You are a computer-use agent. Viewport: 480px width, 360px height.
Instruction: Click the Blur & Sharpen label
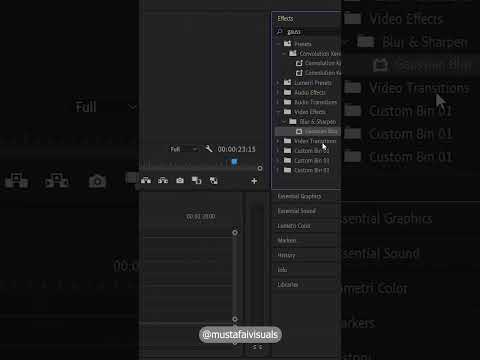318,122
